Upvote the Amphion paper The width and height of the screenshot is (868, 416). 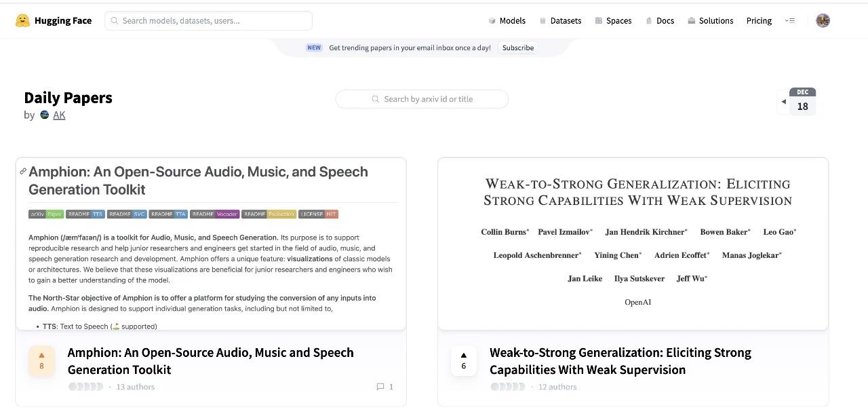tap(41, 360)
